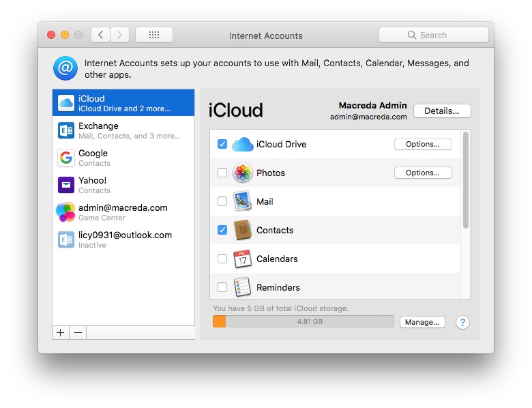
Task: Enable the Calendars checkbox
Action: (222, 259)
